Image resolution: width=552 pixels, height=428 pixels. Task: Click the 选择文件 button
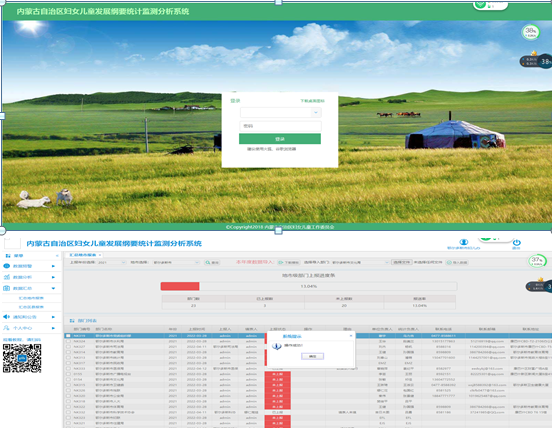click(402, 263)
